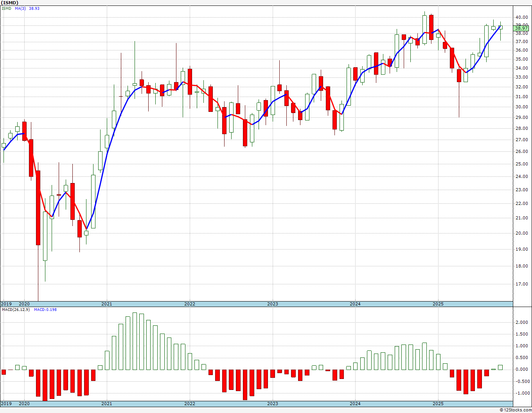Screen dimensions: 532x413
Task: Click the 20.00 price axis label
Action: coord(521,233)
